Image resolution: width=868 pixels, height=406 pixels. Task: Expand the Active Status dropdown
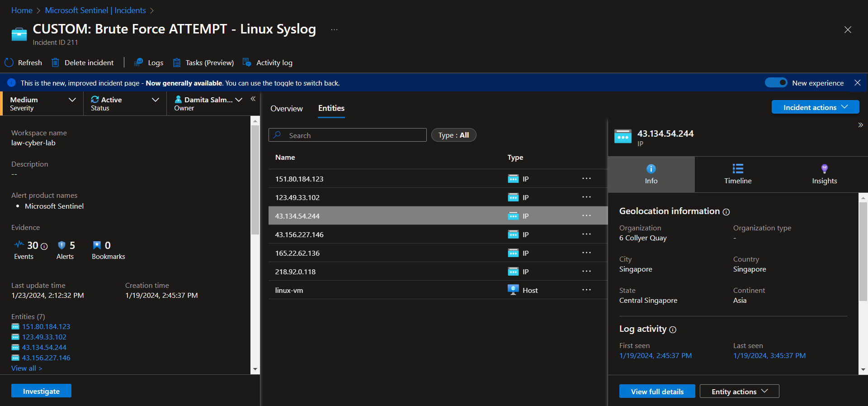coord(125,104)
